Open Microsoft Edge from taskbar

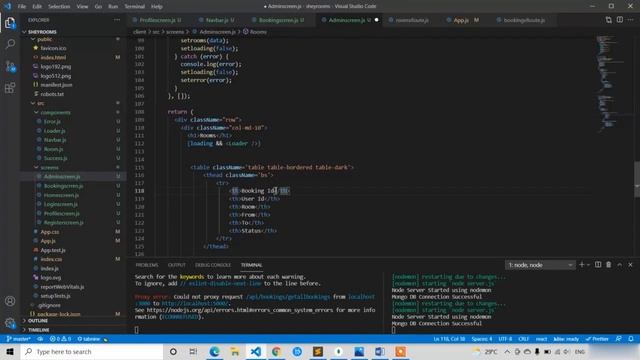(x=214, y=351)
